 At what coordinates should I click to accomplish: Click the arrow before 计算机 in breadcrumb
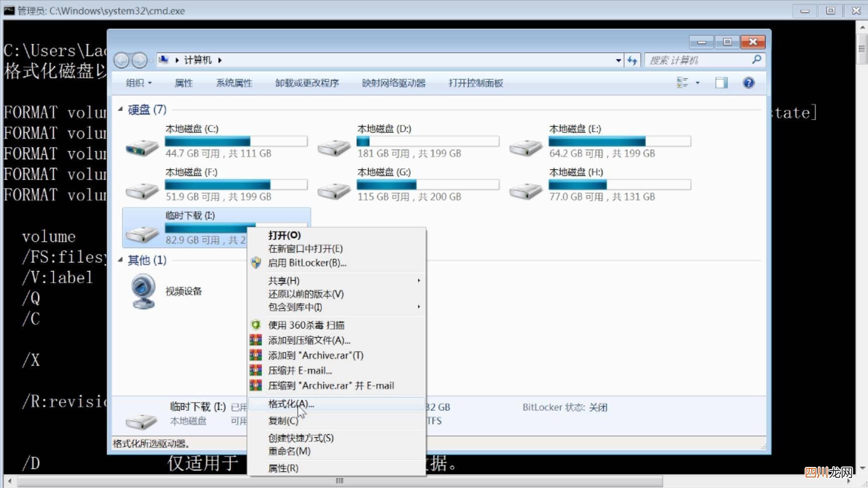pos(177,60)
